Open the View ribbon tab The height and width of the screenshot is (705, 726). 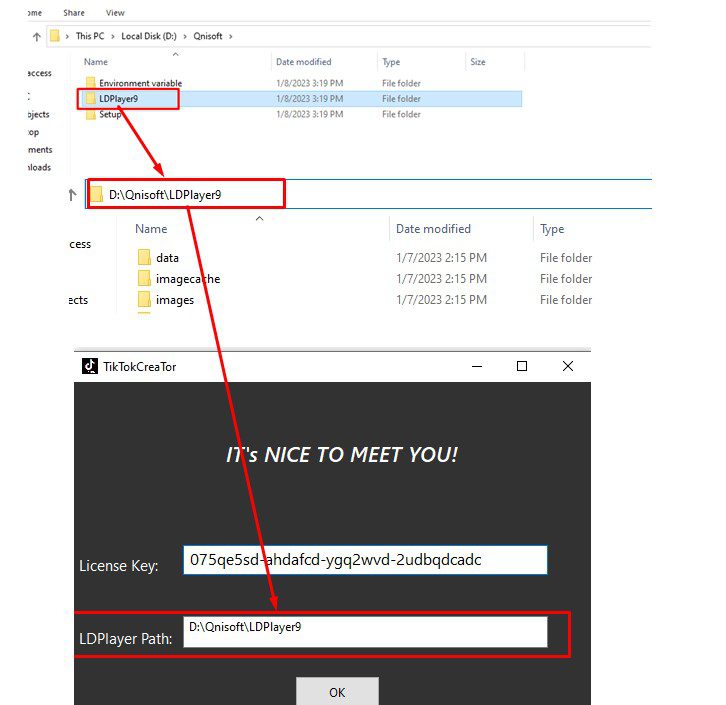click(x=115, y=13)
